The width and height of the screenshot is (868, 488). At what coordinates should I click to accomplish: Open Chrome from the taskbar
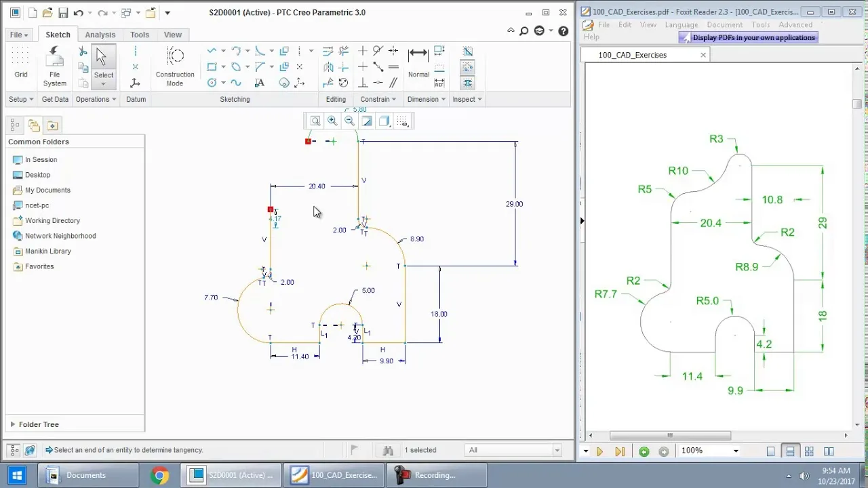point(160,475)
